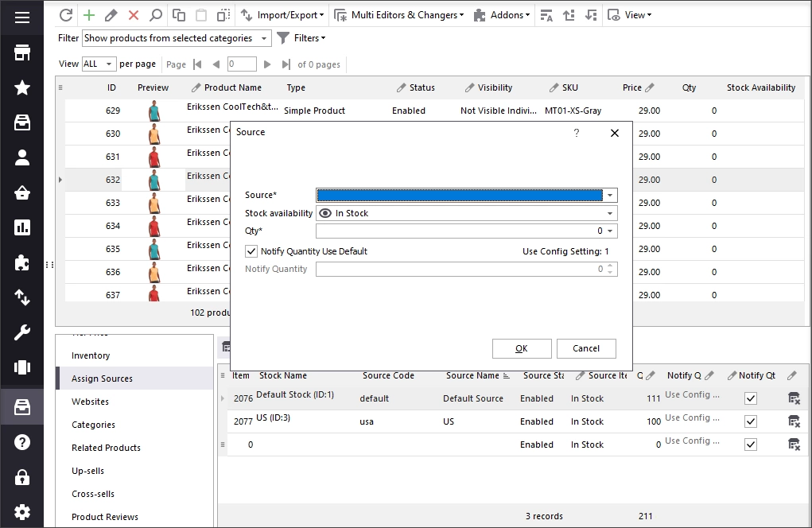The width and height of the screenshot is (812, 528).
Task: Open the puzzle addons icon in sidebar
Action: click(x=21, y=262)
